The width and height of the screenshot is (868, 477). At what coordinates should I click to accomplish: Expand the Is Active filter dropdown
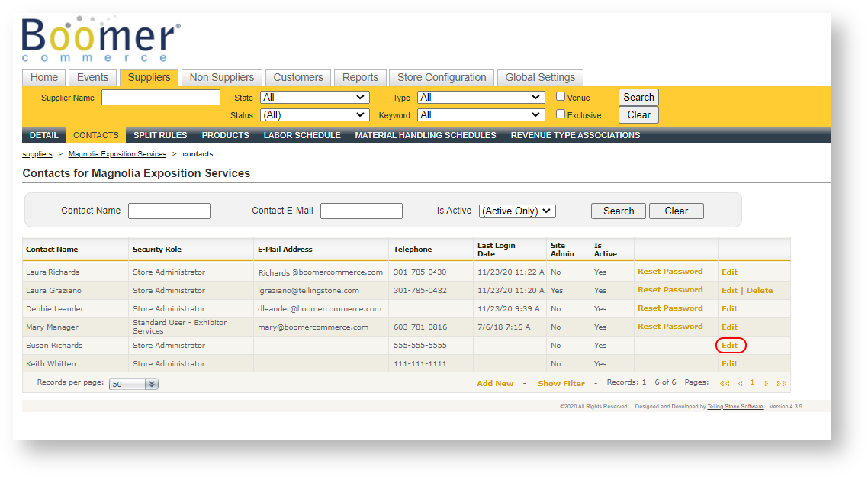click(517, 211)
